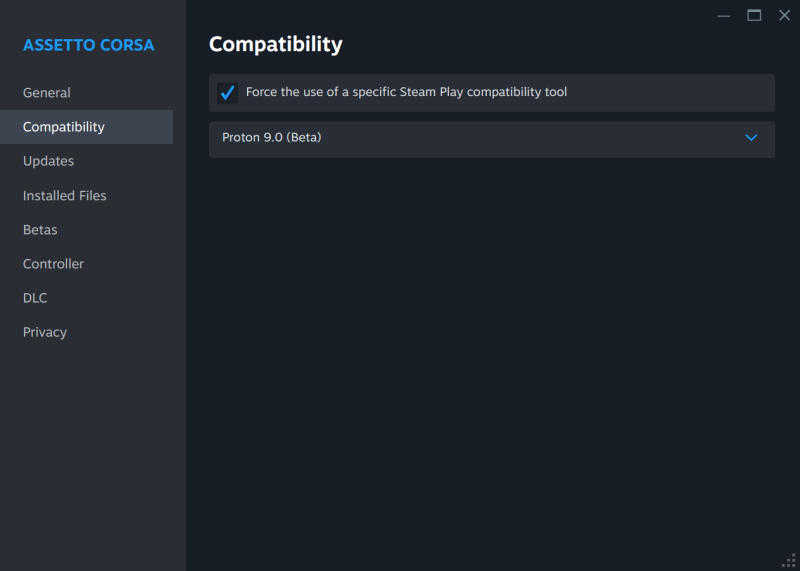Viewport: 800px width, 571px height.
Task: Show the DLC section
Action: [35, 298]
